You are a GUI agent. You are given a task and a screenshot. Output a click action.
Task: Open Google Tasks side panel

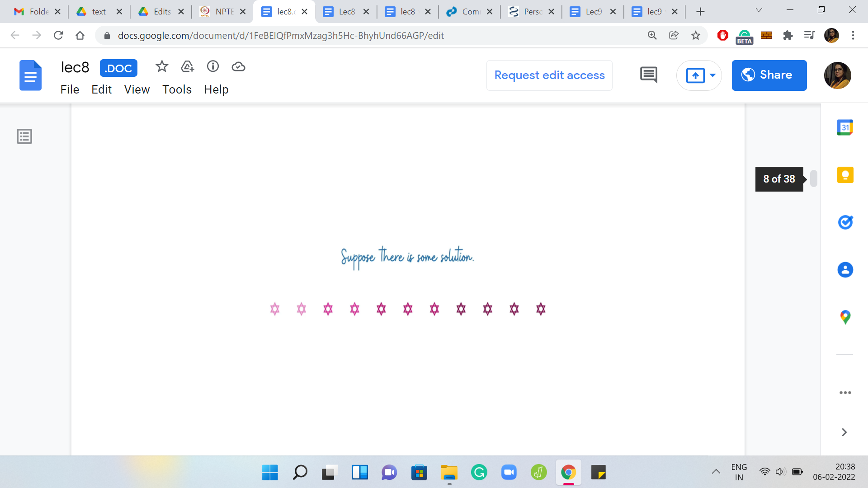(845, 222)
